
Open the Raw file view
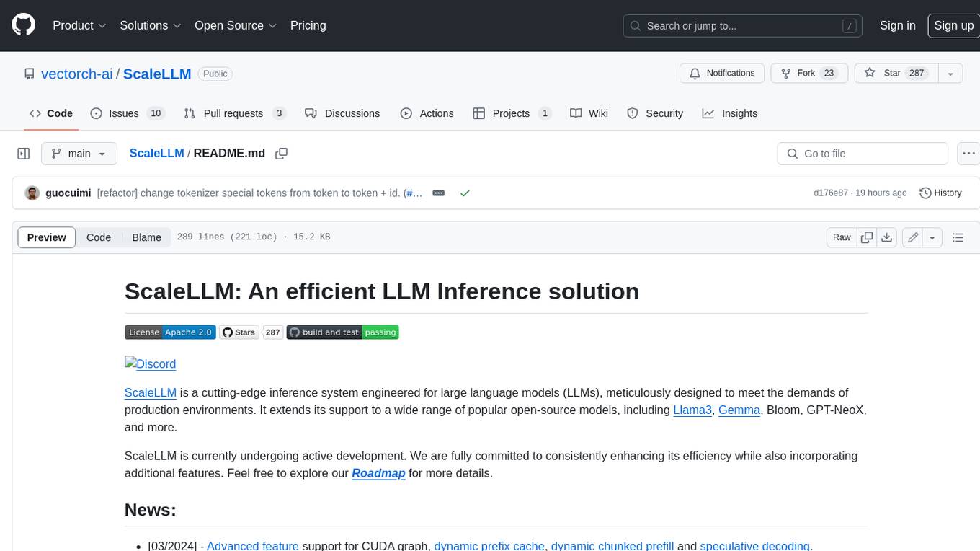(x=842, y=237)
